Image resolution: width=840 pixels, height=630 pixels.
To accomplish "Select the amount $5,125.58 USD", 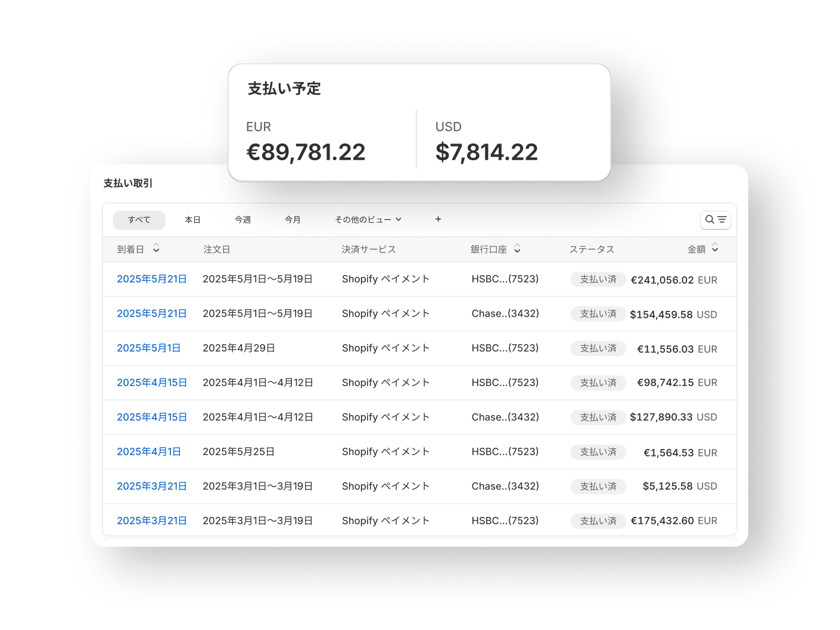I will [x=680, y=486].
